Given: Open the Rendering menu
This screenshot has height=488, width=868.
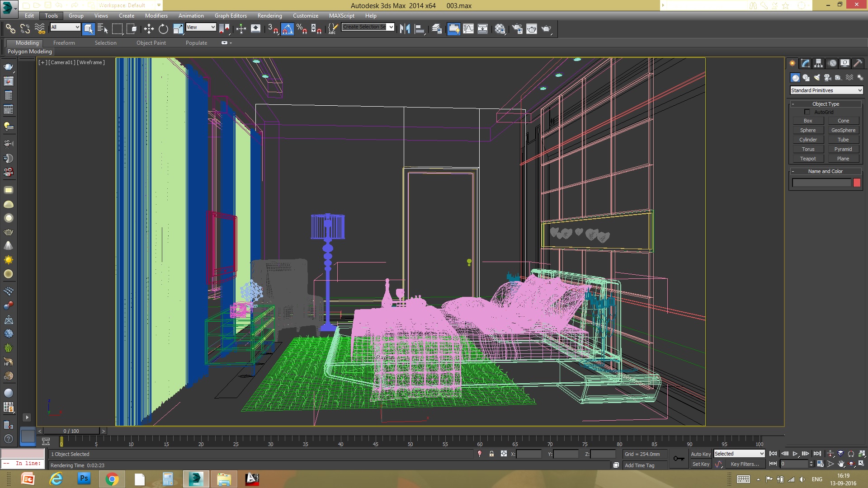Looking at the screenshot, I should 269,15.
